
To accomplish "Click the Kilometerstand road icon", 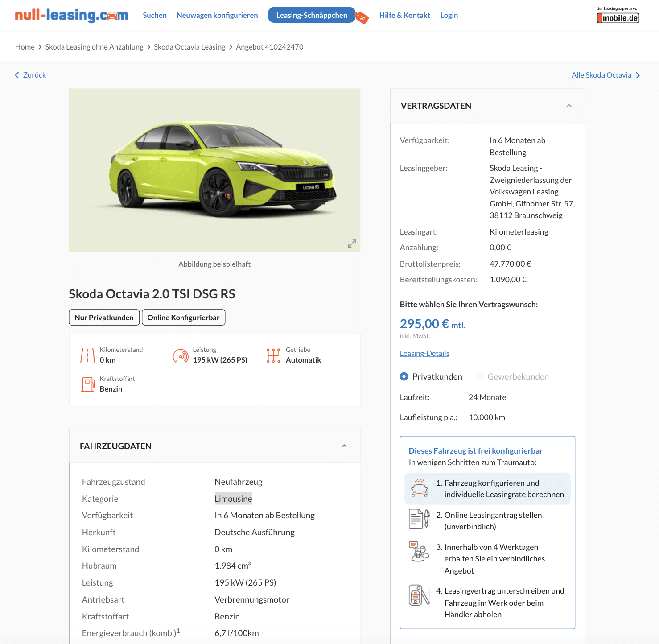I will pos(87,355).
